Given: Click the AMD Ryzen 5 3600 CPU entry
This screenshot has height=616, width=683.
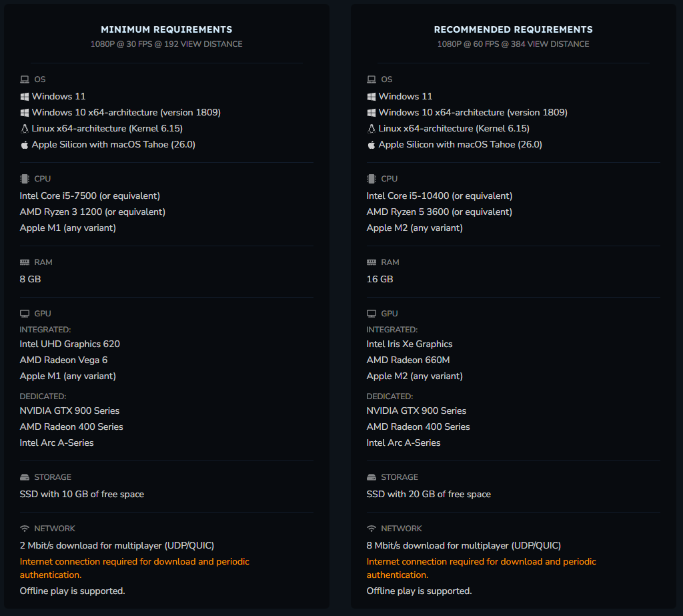Looking at the screenshot, I should click(439, 212).
